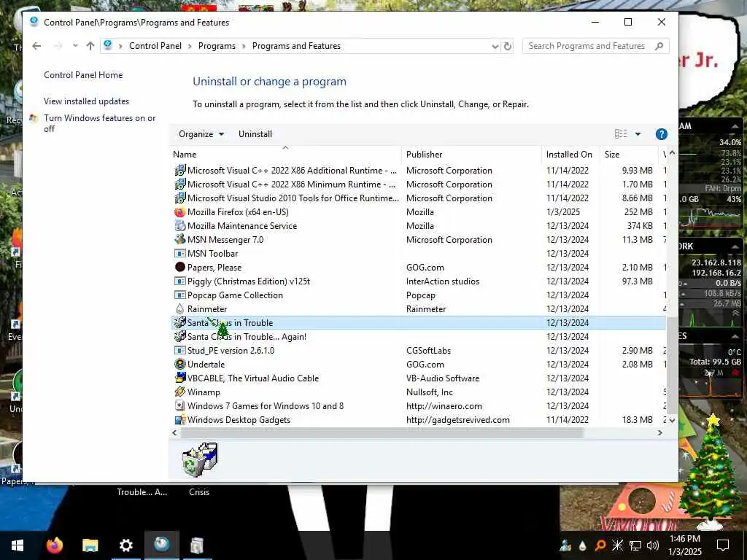Select the "Undertale" program name
The width and height of the screenshot is (747, 560).
click(x=206, y=365)
